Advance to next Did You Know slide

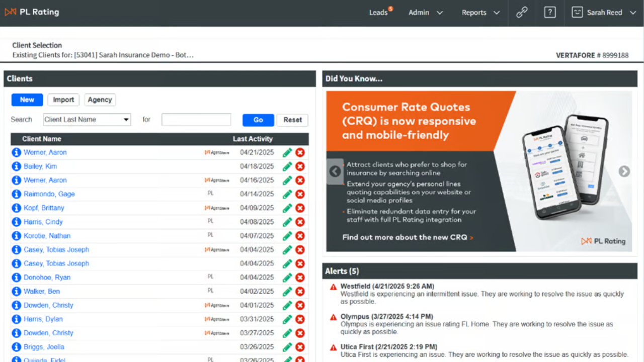(x=624, y=171)
